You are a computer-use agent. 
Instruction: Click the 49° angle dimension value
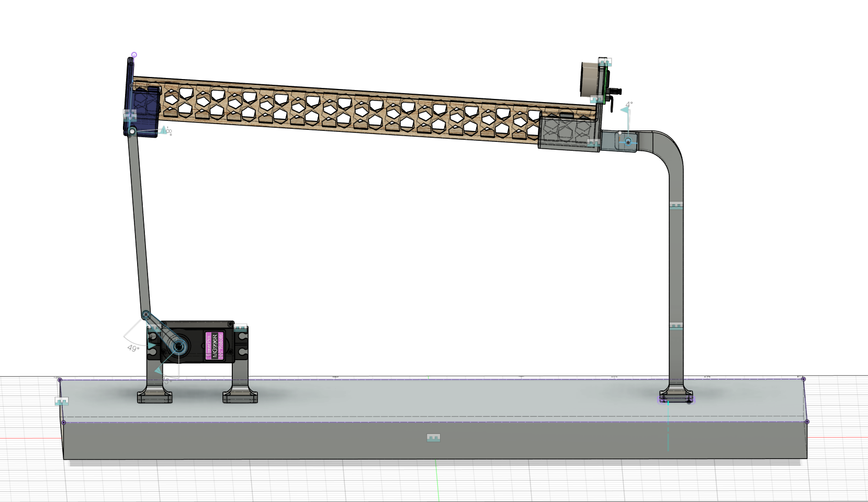[133, 347]
